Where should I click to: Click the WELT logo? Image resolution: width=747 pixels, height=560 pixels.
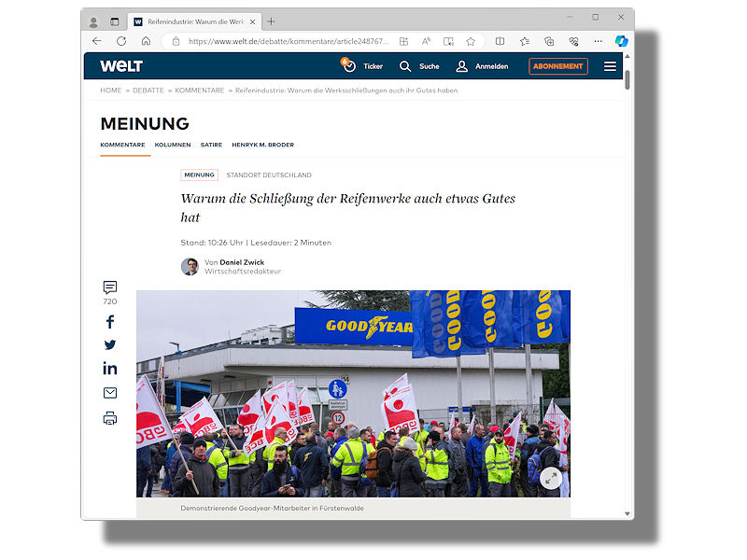pyautogui.click(x=121, y=66)
